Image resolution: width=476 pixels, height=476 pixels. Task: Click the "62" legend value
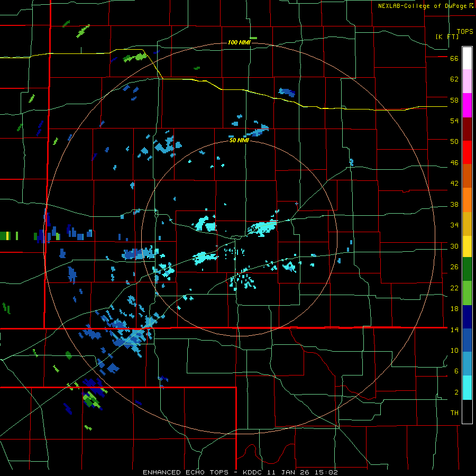pos(454,79)
